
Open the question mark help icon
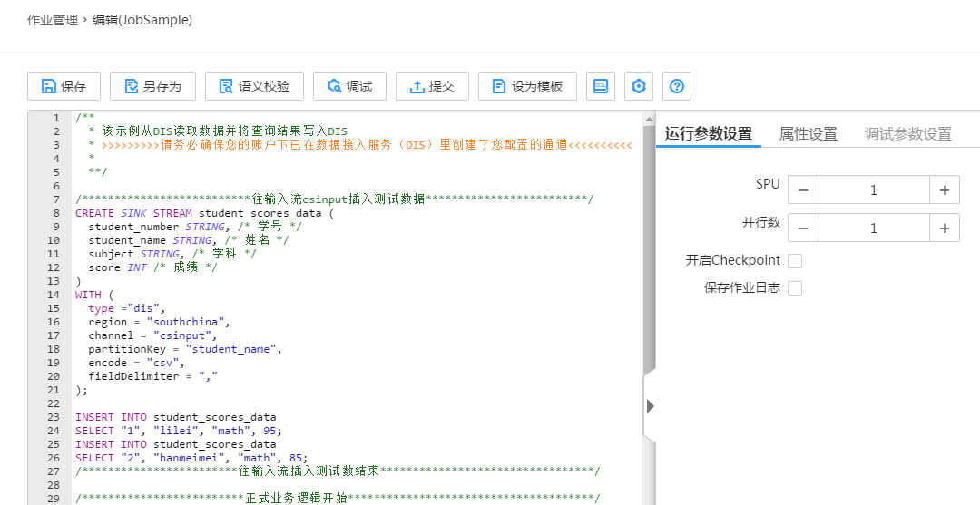pos(677,86)
